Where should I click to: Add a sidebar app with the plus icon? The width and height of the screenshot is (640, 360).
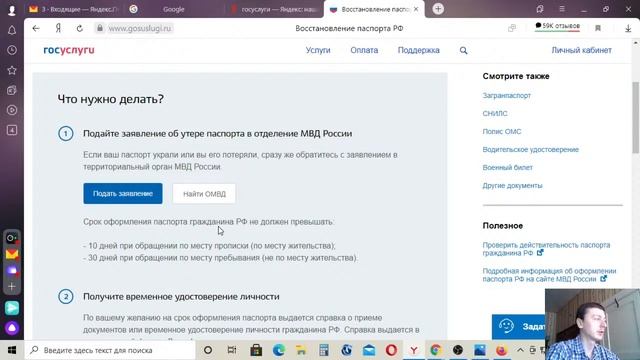[12, 287]
